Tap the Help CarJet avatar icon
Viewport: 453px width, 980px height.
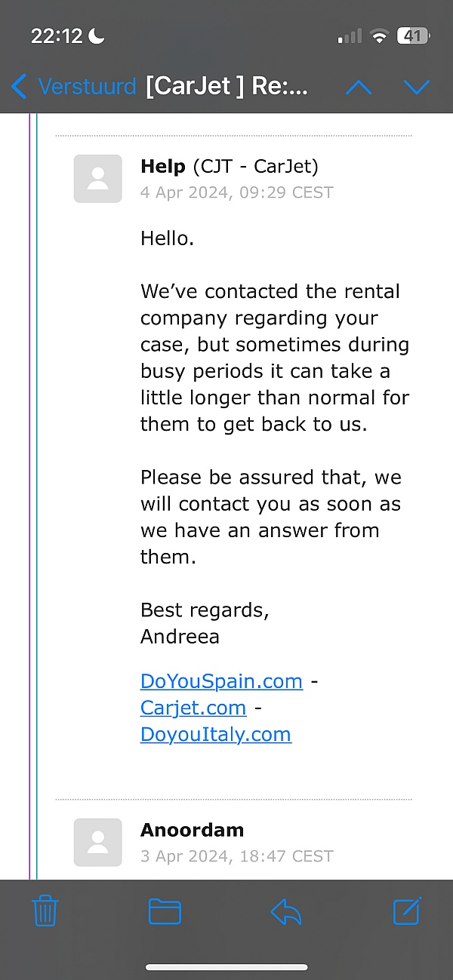click(x=97, y=179)
